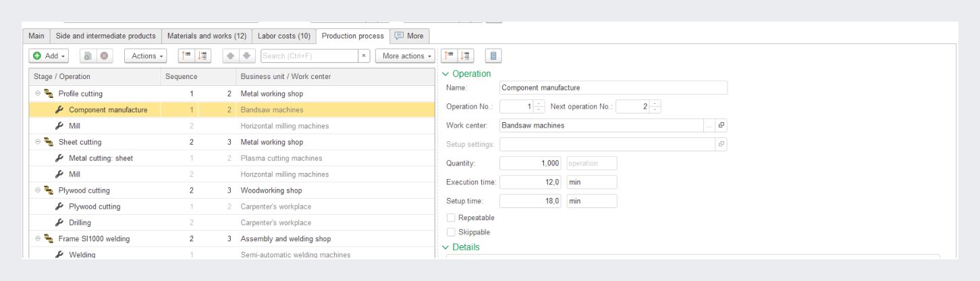Click sort ascending icon right of More actions

(450, 56)
